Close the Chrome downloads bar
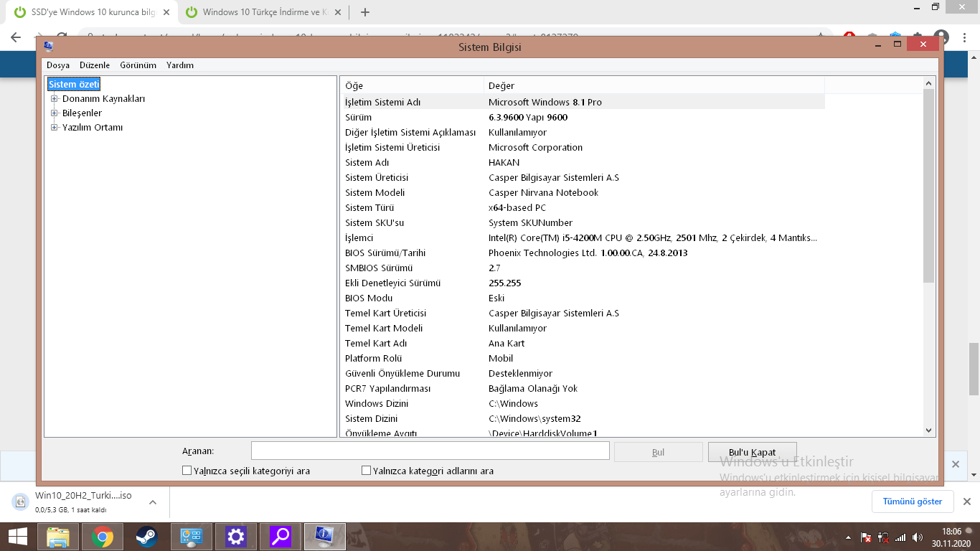 [x=967, y=501]
